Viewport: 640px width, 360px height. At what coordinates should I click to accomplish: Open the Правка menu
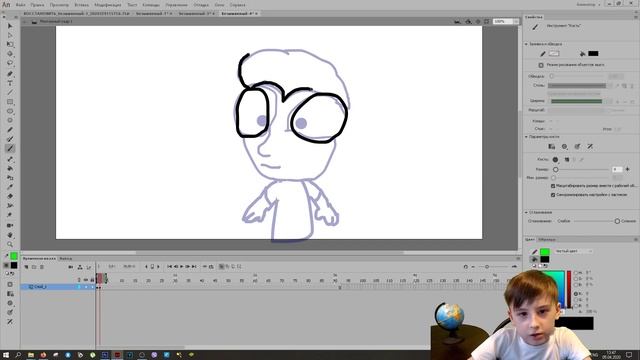[x=37, y=5]
